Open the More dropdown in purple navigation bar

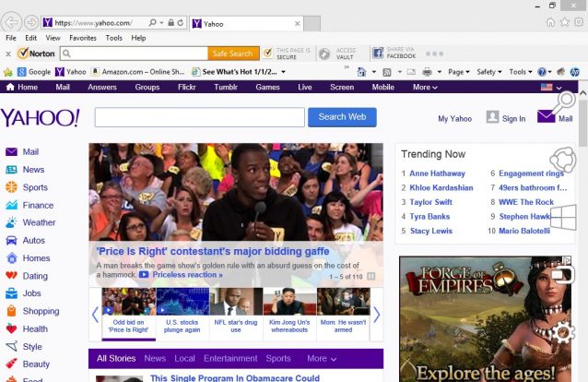pyautogui.click(x=424, y=88)
